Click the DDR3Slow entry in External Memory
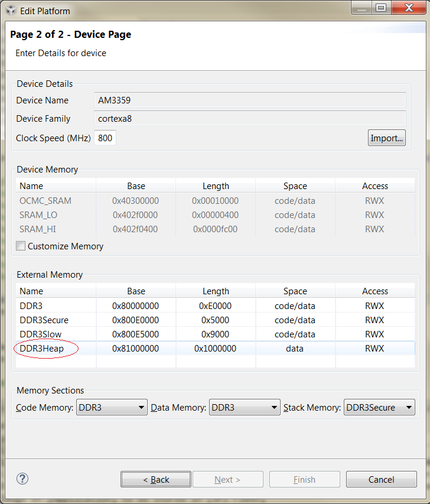The image size is (430, 504). point(40,334)
